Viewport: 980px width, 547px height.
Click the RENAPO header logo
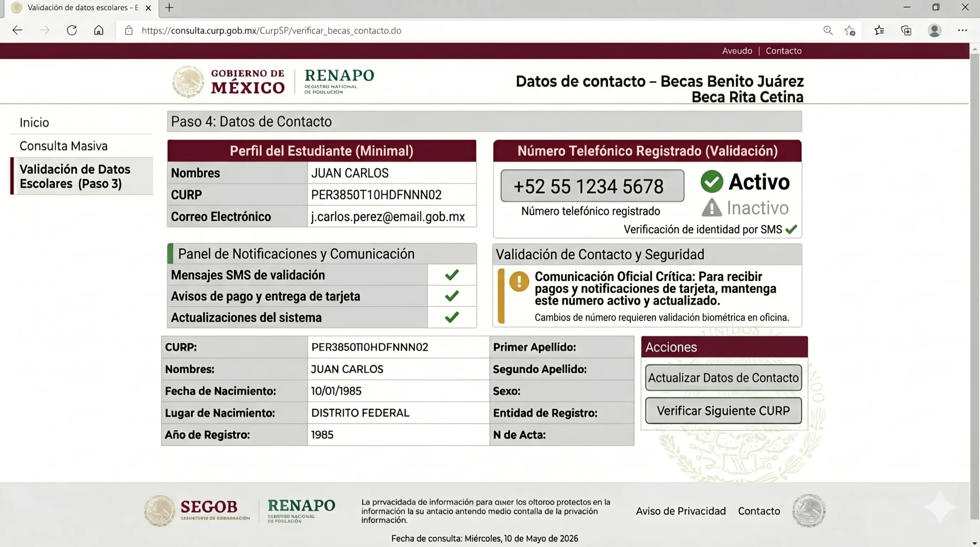click(339, 81)
